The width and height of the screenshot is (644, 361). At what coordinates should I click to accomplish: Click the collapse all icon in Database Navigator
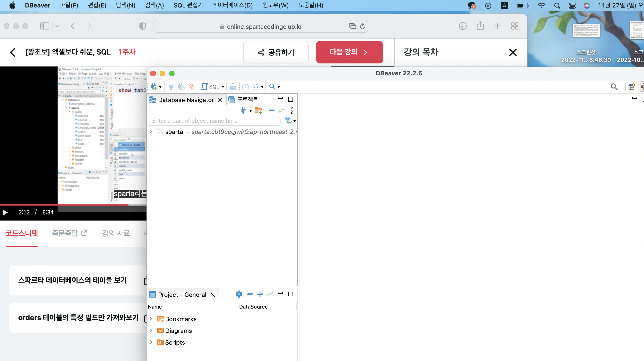[272, 110]
